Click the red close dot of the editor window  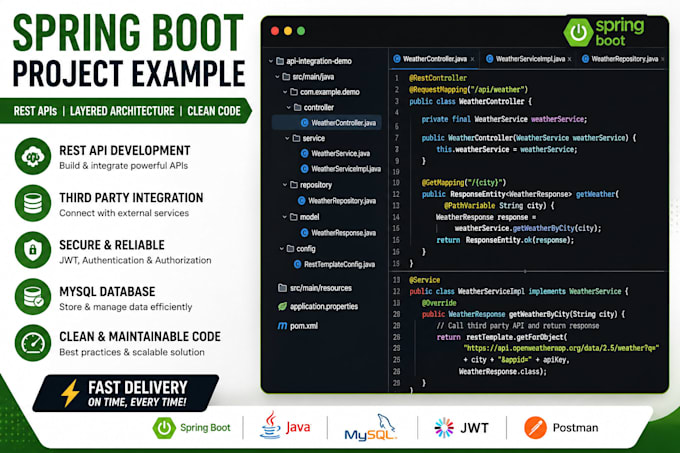[x=275, y=31]
